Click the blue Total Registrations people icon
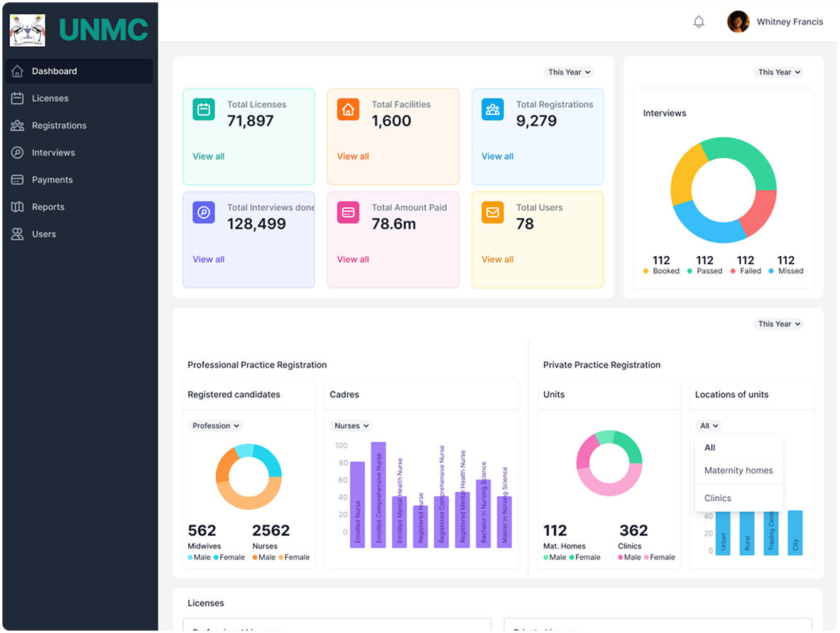The width and height of the screenshot is (840, 633). (x=492, y=109)
